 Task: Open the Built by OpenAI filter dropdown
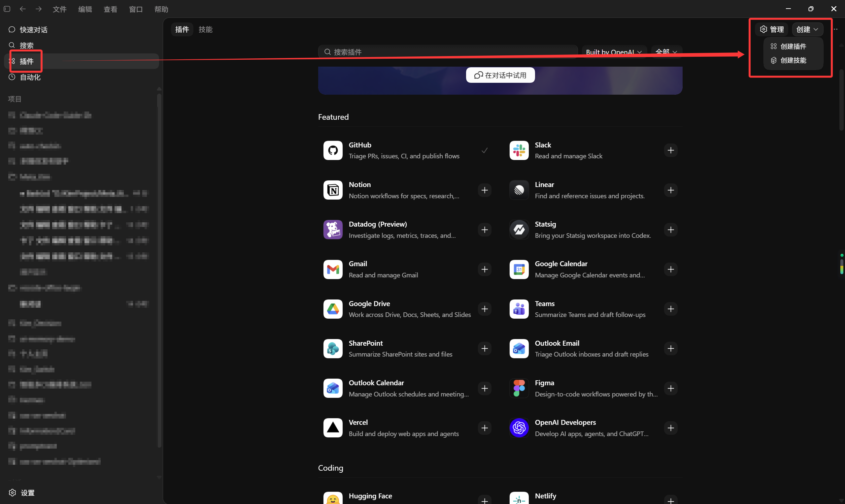tap(614, 52)
